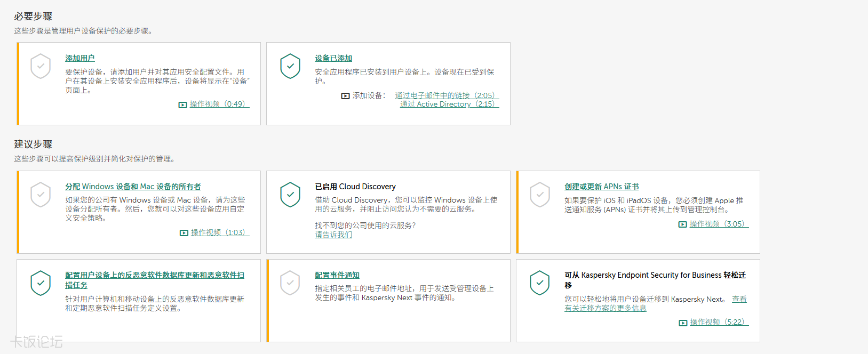Screen dimensions: 868x354
Task: Click the grey shield icon beside 配置事件通知
Action: [290, 283]
